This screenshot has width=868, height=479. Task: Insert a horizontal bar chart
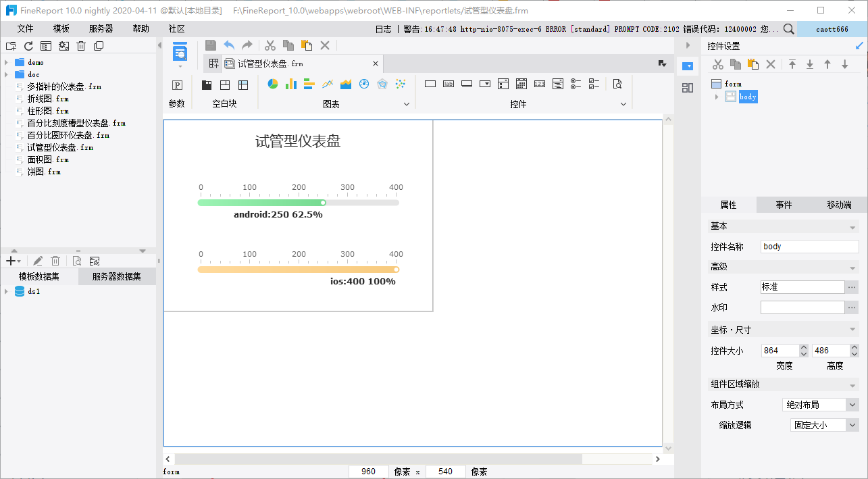coord(309,84)
